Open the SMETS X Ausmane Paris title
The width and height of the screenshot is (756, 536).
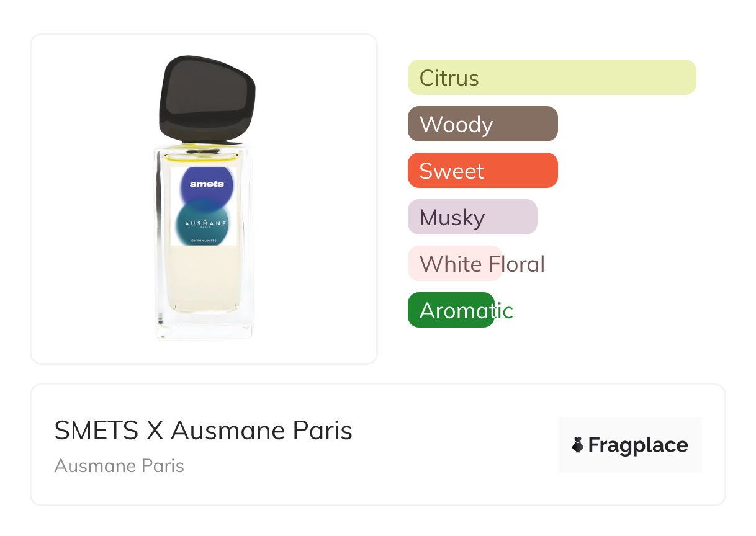pyautogui.click(x=203, y=431)
